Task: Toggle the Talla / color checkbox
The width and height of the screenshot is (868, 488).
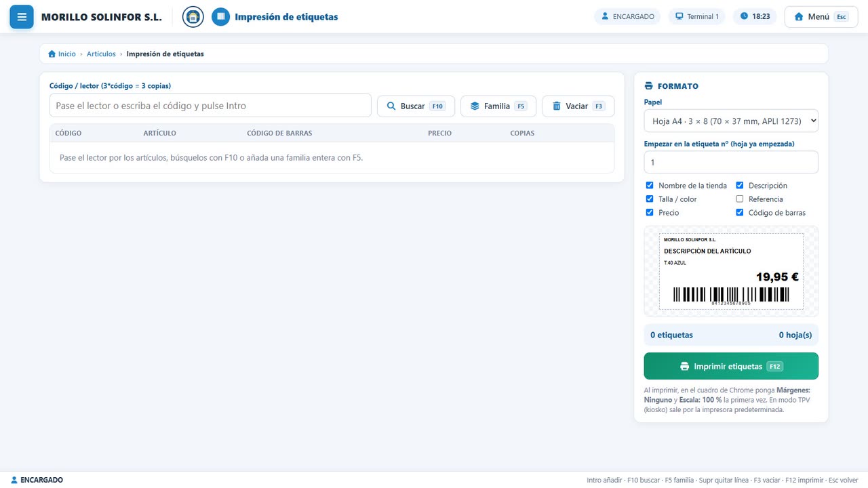Action: coord(650,199)
